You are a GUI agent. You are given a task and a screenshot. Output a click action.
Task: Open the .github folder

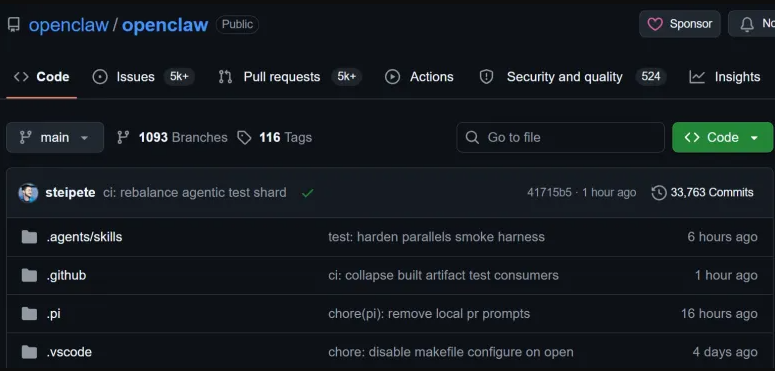(66, 275)
